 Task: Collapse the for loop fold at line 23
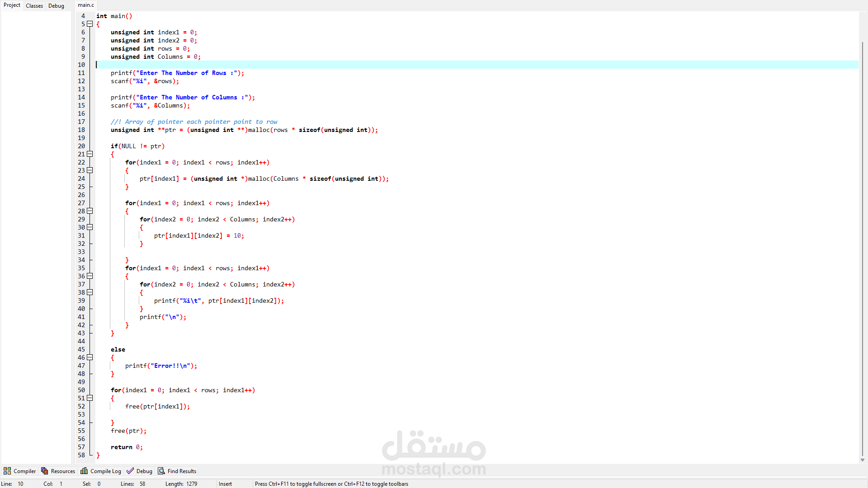click(90, 170)
